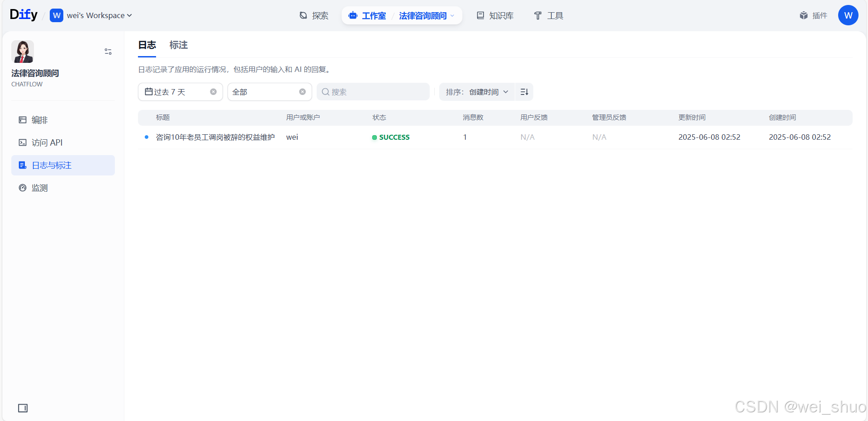Screen dimensions: 868x421
Task: Collapse the left sidebar
Action: pyautogui.click(x=23, y=408)
